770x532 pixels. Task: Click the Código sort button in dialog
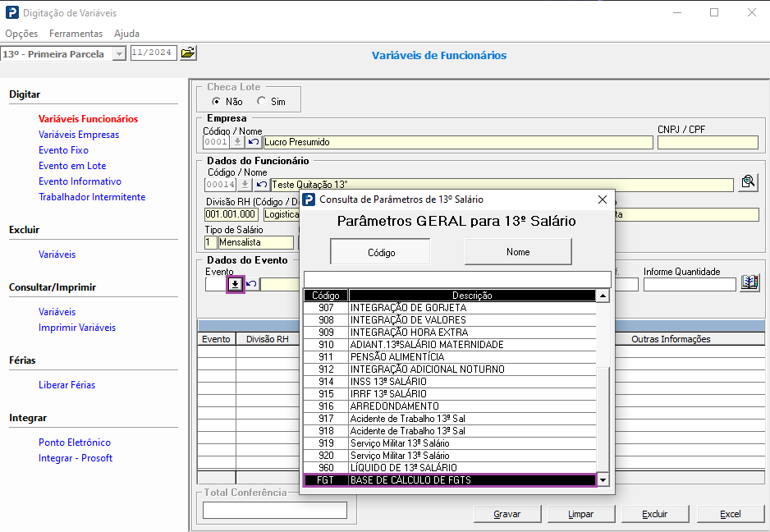(x=381, y=252)
